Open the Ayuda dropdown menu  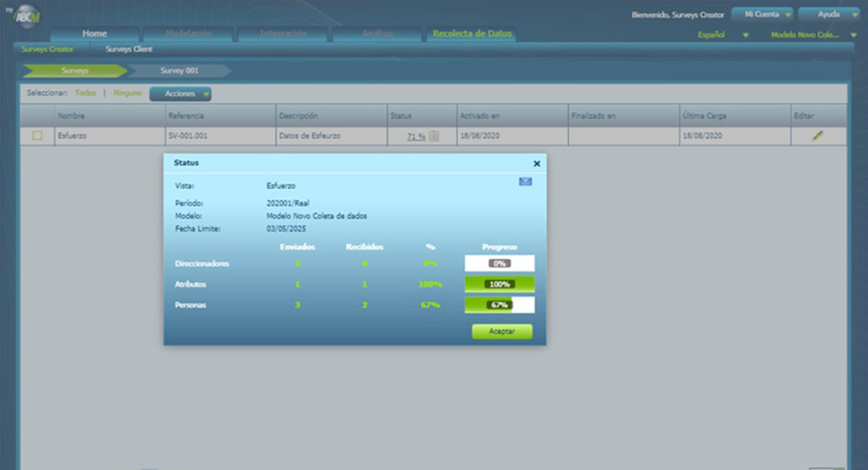[x=833, y=14]
